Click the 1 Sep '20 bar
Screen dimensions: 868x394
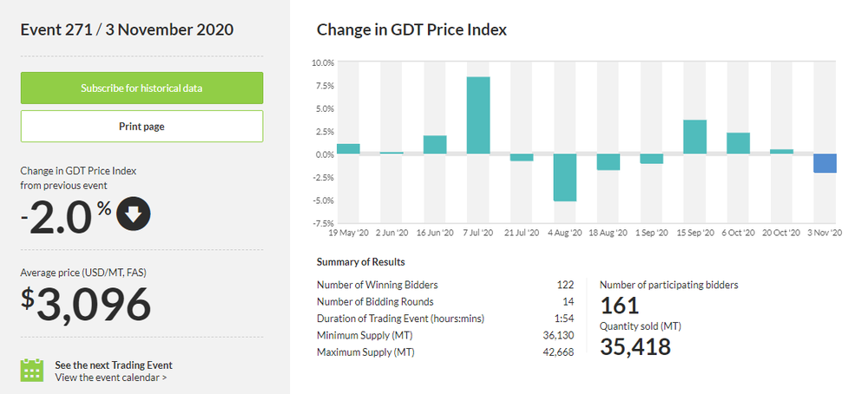pyautogui.click(x=652, y=159)
